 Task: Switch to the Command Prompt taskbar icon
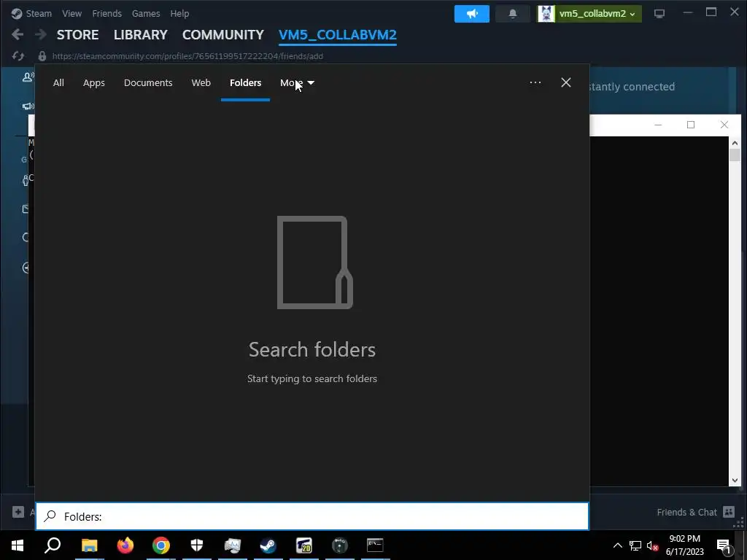point(376,545)
